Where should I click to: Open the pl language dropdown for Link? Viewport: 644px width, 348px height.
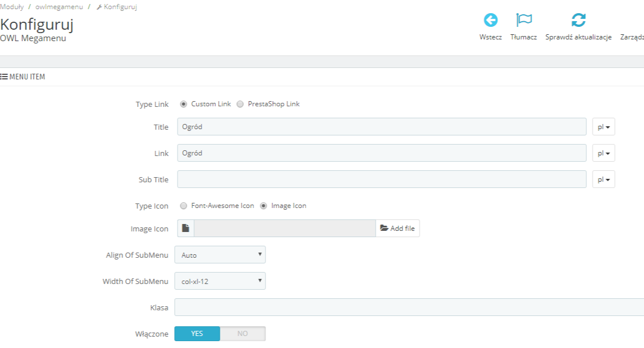click(x=603, y=153)
